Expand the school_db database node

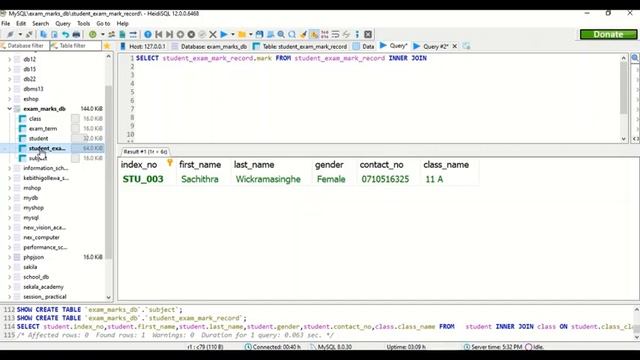pos(9,277)
